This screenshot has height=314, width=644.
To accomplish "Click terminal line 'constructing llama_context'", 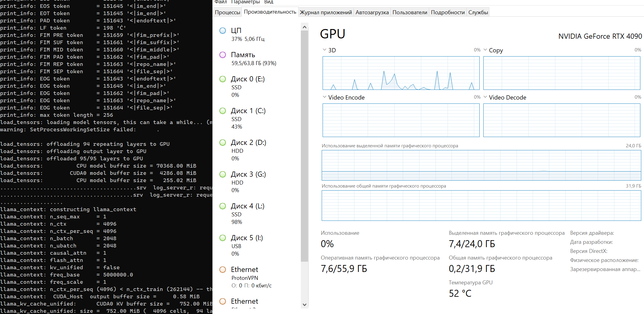I will [68, 209].
